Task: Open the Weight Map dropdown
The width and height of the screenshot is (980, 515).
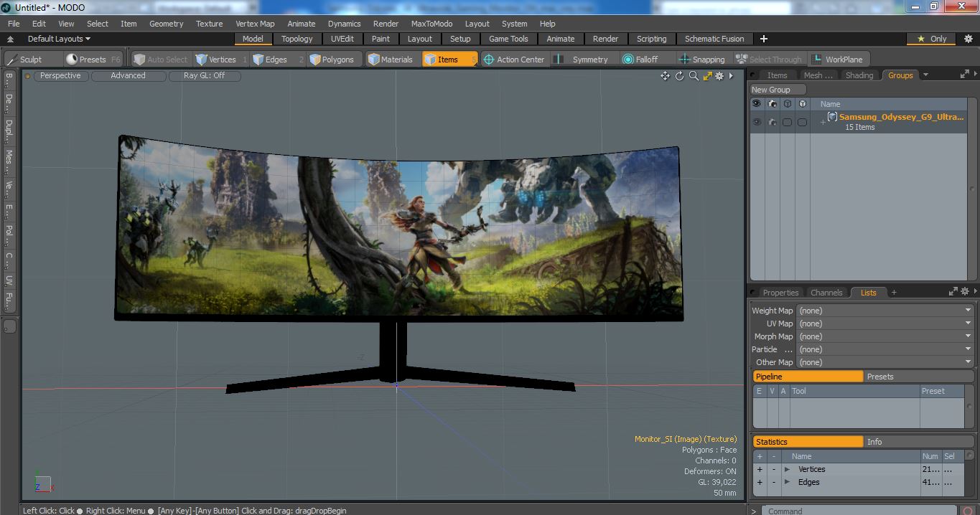Action: point(885,311)
